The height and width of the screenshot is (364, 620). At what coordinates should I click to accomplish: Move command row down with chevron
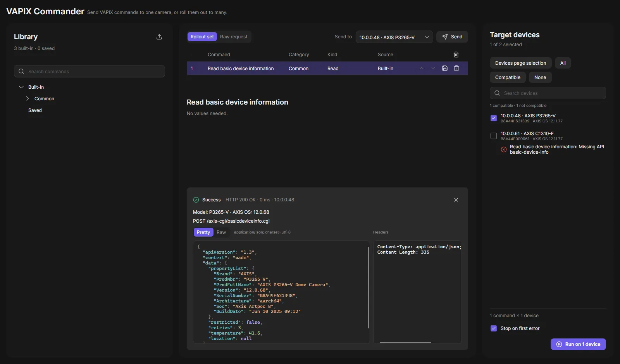coord(433,68)
